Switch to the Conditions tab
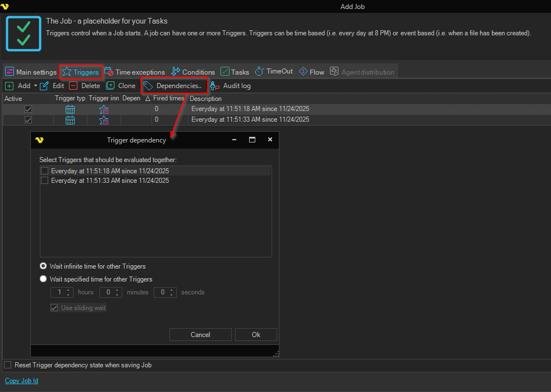Screen dimensions: 551x392 coord(193,72)
